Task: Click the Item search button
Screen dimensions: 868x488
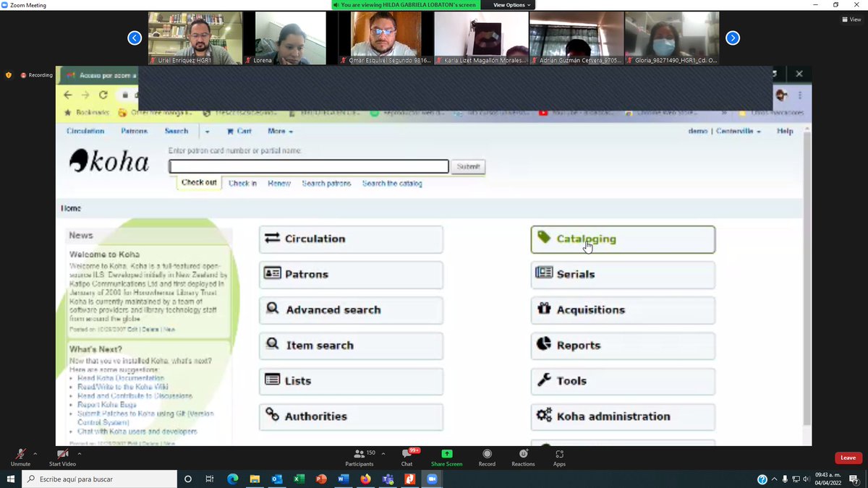Action: tap(351, 346)
